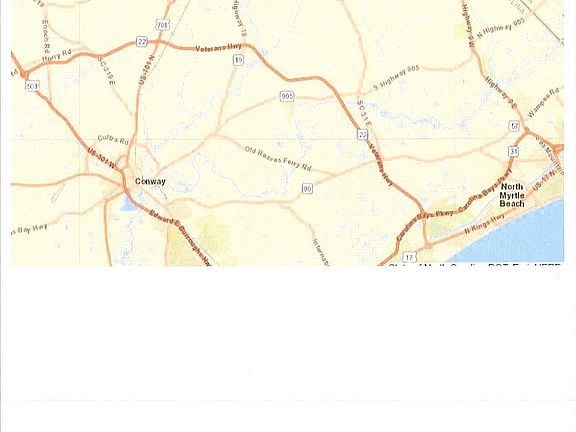This screenshot has height=432, width=576.
Task: Click the S Highway 905 label
Action: [396, 79]
